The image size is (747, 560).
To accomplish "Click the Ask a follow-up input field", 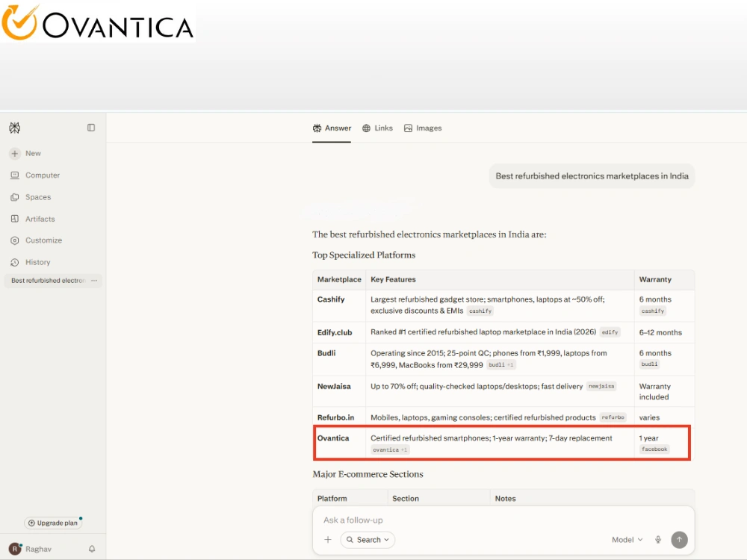I will pyautogui.click(x=503, y=520).
